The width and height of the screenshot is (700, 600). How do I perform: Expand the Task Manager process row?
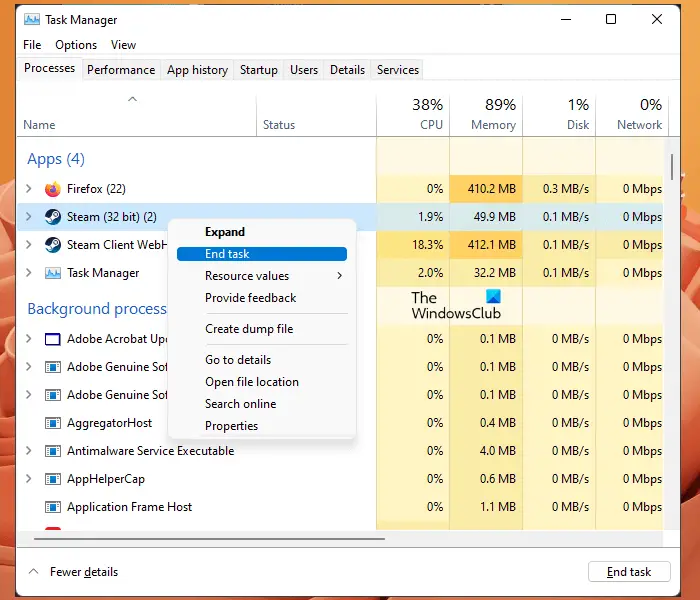pos(29,273)
